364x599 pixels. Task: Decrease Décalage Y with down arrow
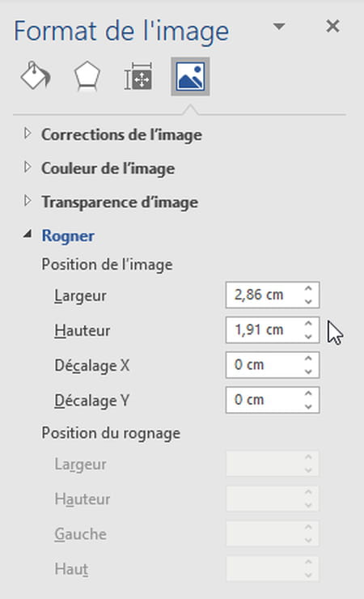point(308,406)
